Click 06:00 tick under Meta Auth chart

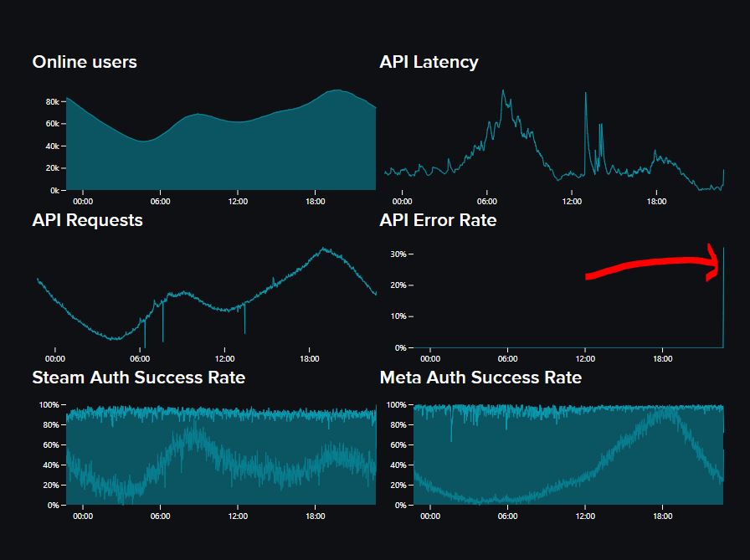[x=507, y=516]
